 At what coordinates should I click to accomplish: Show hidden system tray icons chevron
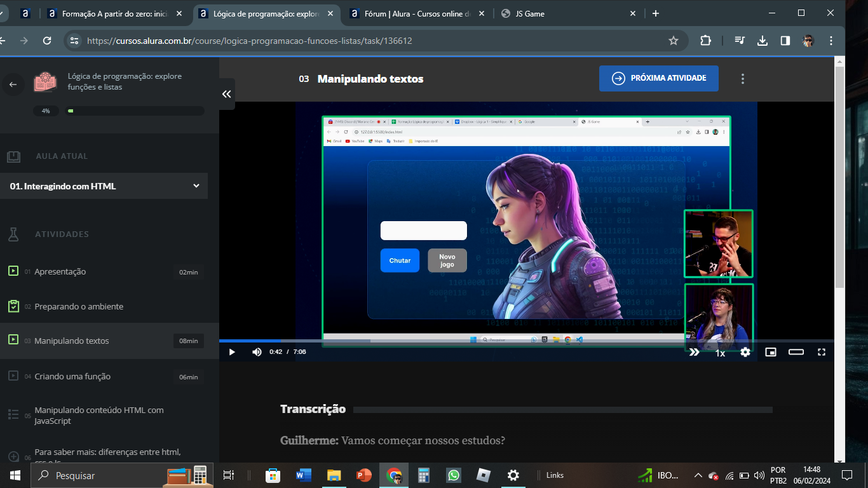point(698,475)
